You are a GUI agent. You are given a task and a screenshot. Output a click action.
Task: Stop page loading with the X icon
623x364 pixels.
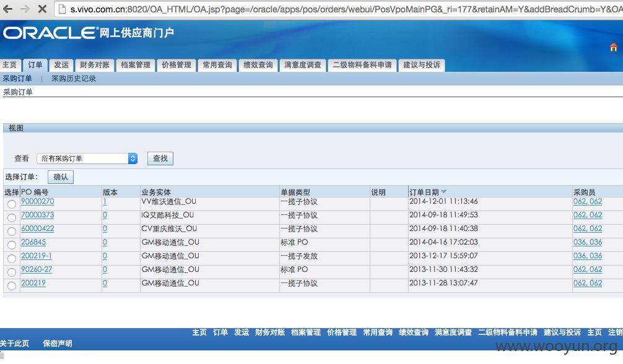tap(42, 9)
